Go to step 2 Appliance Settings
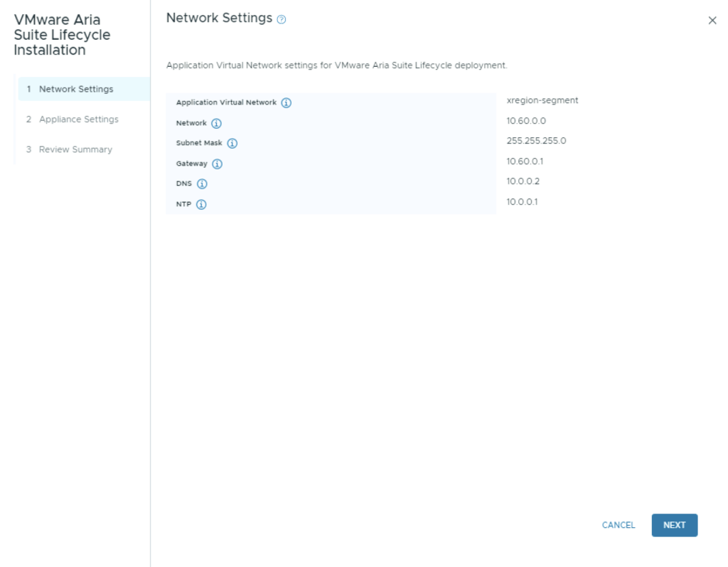The width and height of the screenshot is (728, 567). click(x=78, y=120)
